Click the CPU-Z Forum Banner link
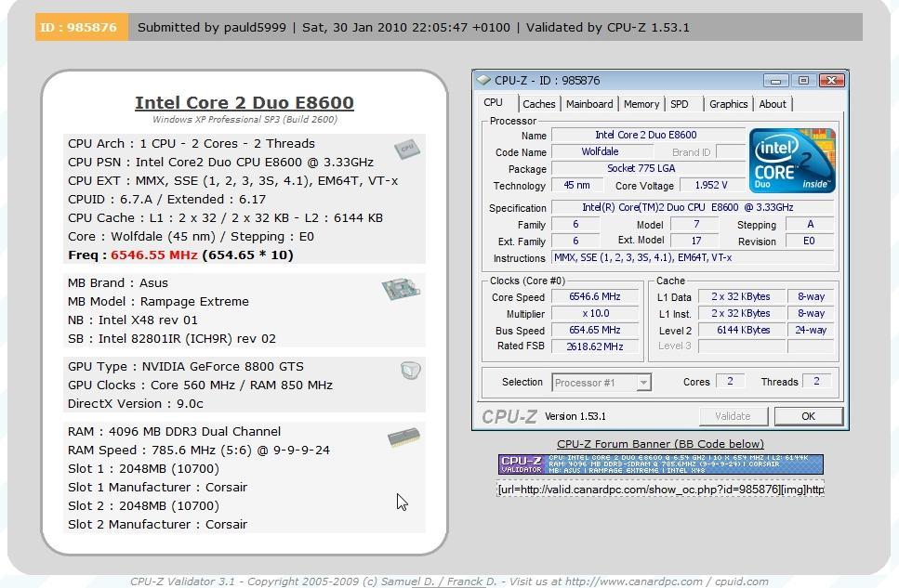 (660, 444)
